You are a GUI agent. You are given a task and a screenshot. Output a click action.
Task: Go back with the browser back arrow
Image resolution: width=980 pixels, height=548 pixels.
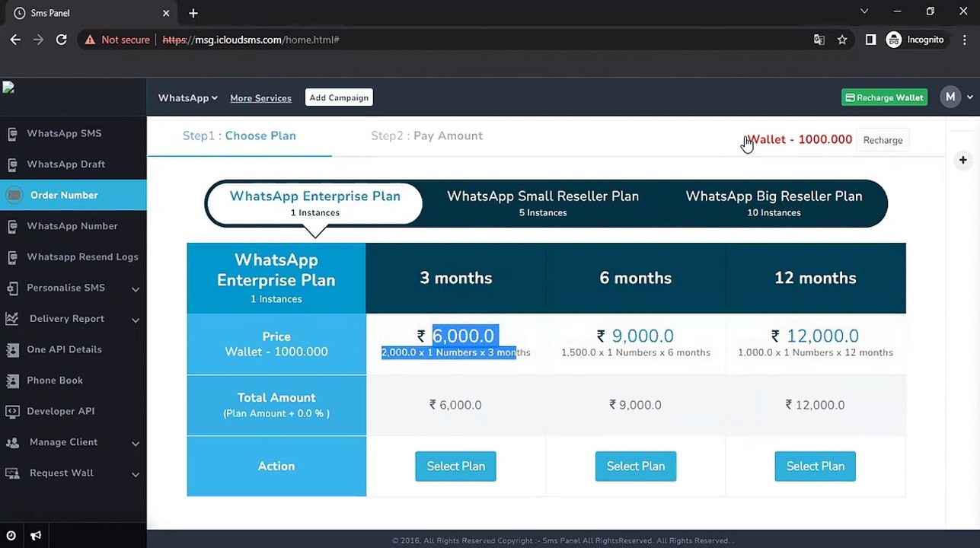(x=15, y=40)
